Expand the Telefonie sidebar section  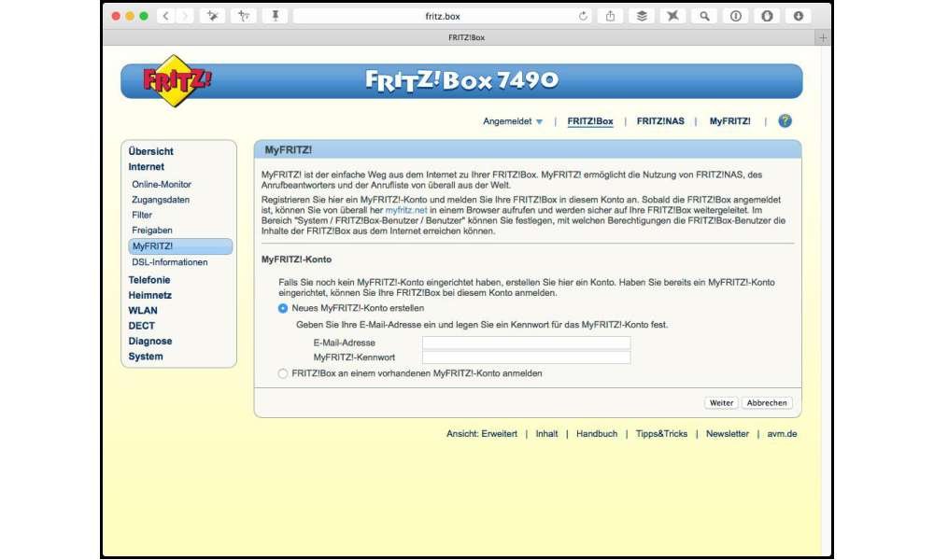149,280
